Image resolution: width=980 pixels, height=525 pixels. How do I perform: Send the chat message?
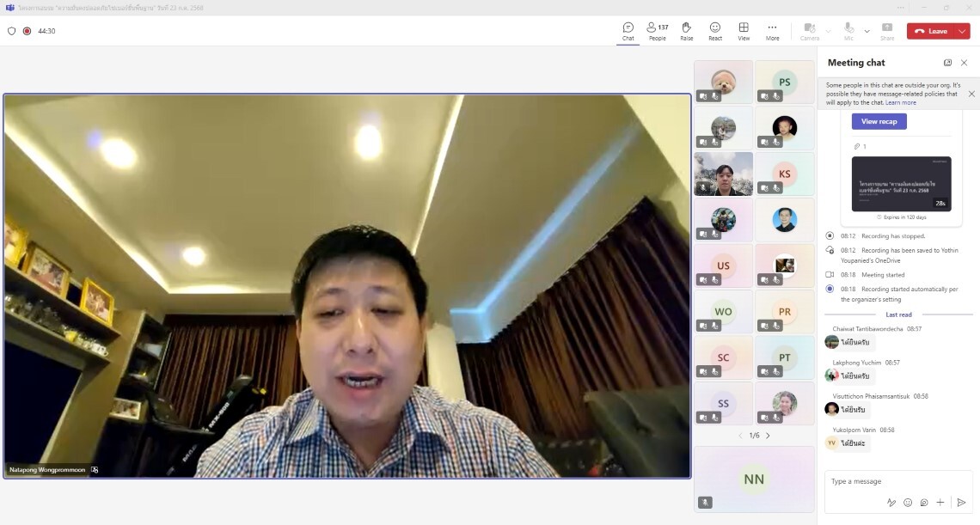961,503
